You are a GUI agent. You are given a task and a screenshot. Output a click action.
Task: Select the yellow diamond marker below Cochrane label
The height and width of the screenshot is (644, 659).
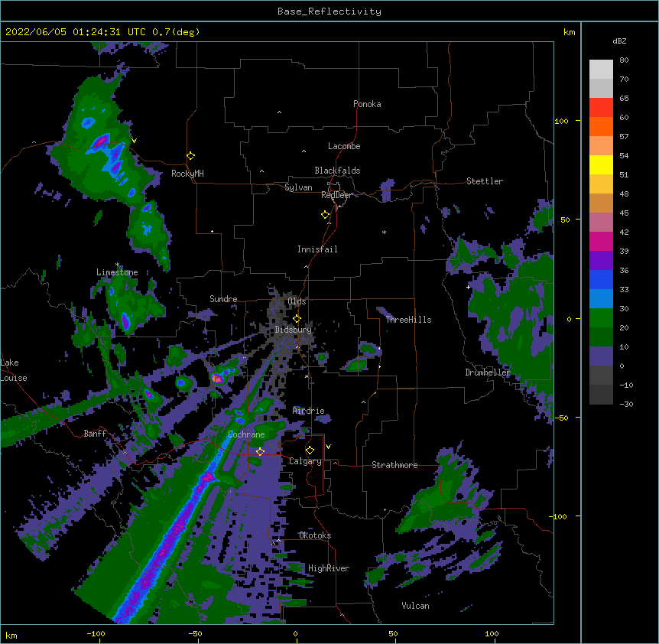click(260, 452)
